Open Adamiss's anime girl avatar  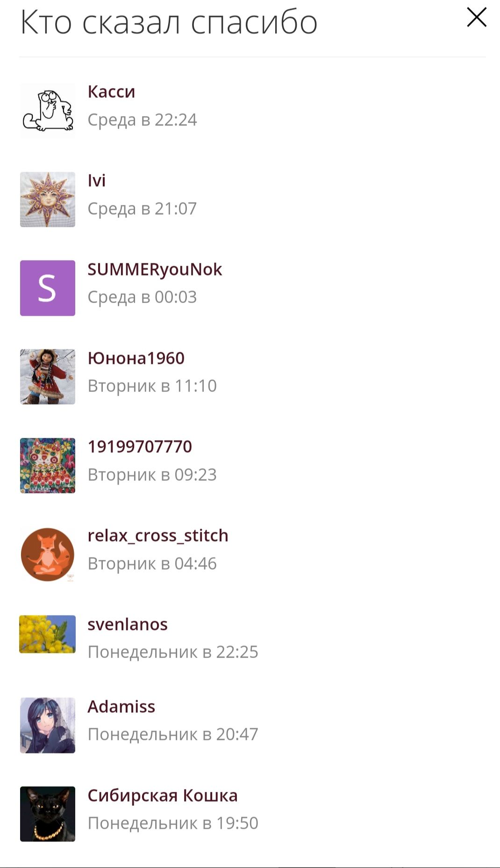[x=48, y=725]
